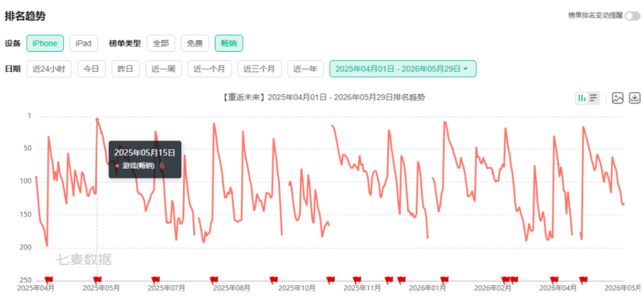This screenshot has width=644, height=296.
Task: Filter by 近三个月
Action: (x=259, y=69)
